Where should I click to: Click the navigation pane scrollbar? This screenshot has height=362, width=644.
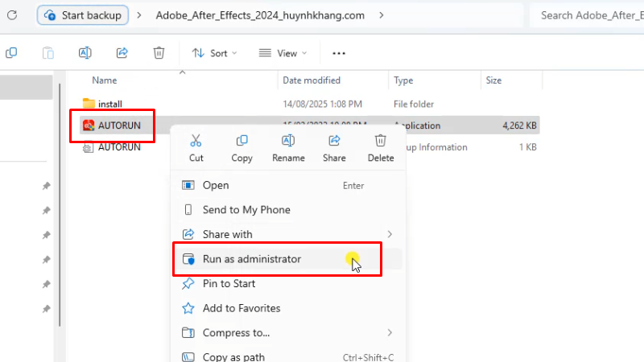pyautogui.click(x=60, y=205)
